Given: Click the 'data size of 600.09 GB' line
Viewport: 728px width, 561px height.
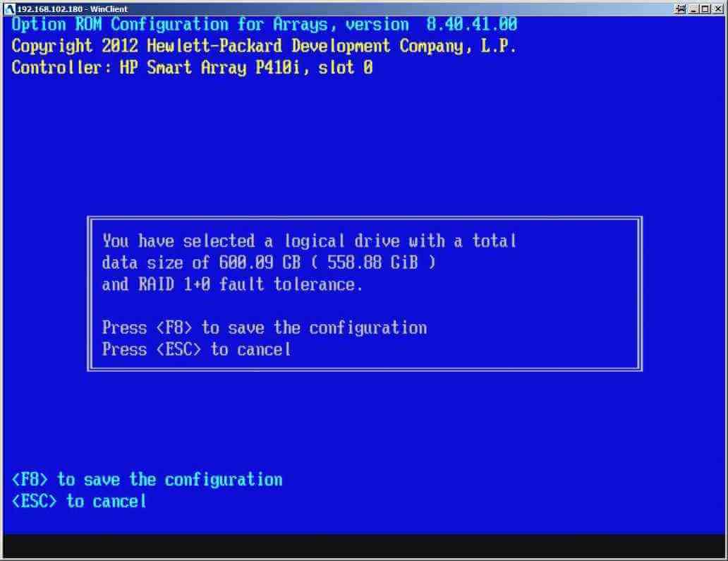Looking at the screenshot, I should (x=269, y=263).
